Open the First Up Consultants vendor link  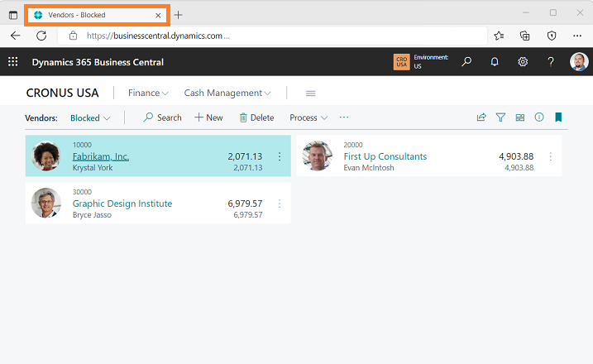pos(385,156)
